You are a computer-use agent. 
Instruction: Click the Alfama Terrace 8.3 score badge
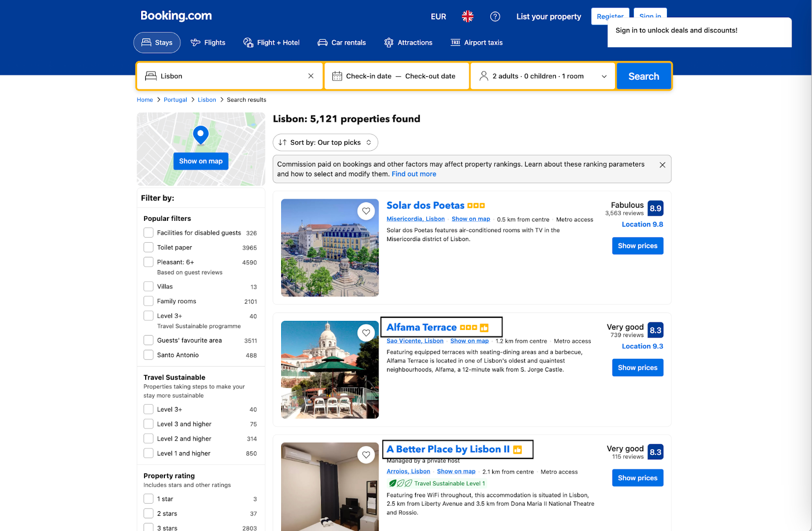coord(656,330)
